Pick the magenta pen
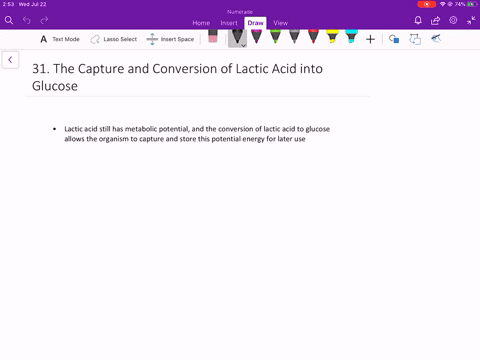Viewport: 480px width, 360px height. click(256, 37)
